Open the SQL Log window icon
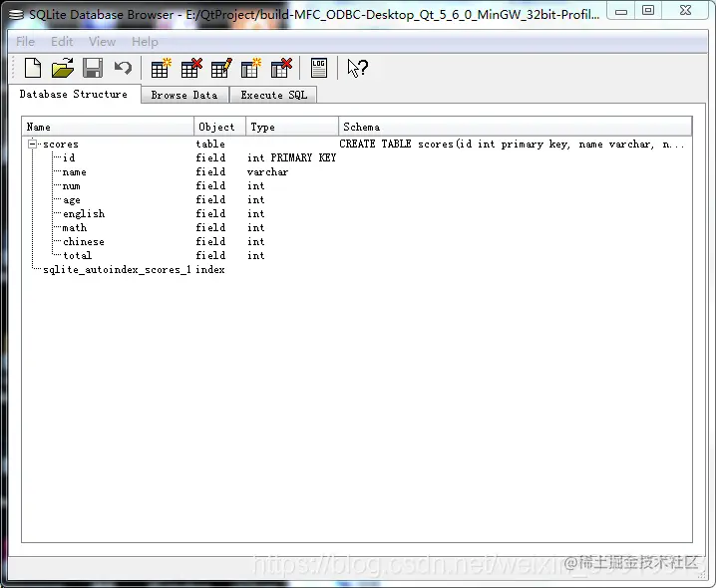This screenshot has width=716, height=588. click(x=319, y=68)
